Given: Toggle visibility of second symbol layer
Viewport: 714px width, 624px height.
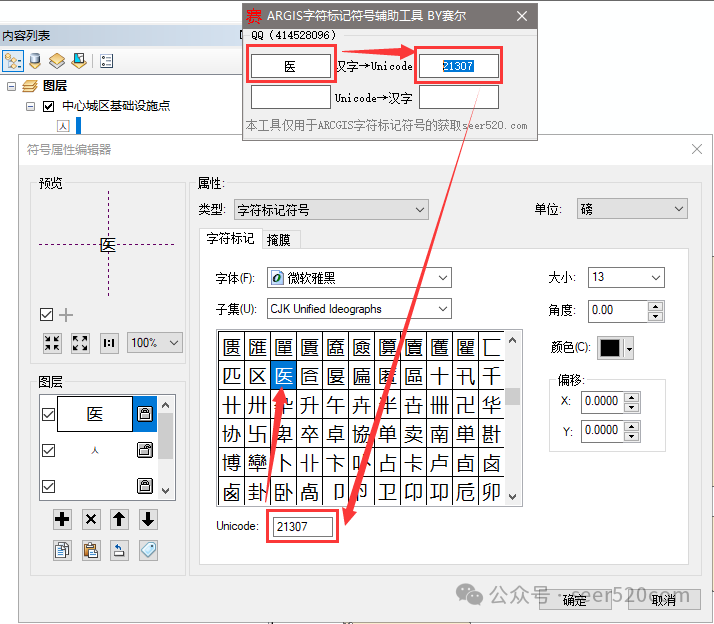Looking at the screenshot, I should pos(48,450).
